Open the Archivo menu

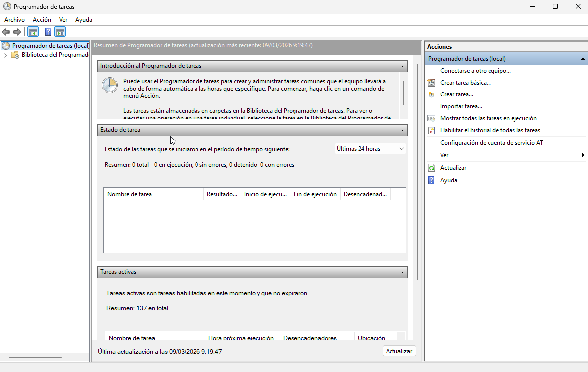click(x=15, y=20)
